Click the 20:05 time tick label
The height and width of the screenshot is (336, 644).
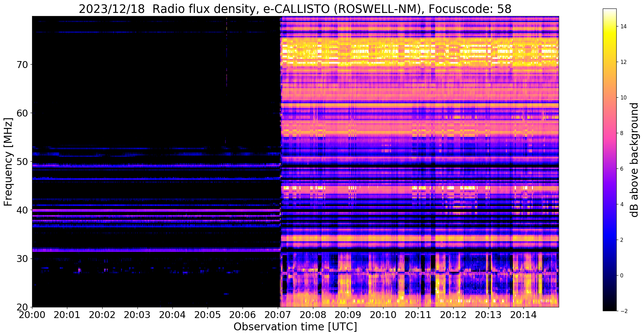click(208, 314)
